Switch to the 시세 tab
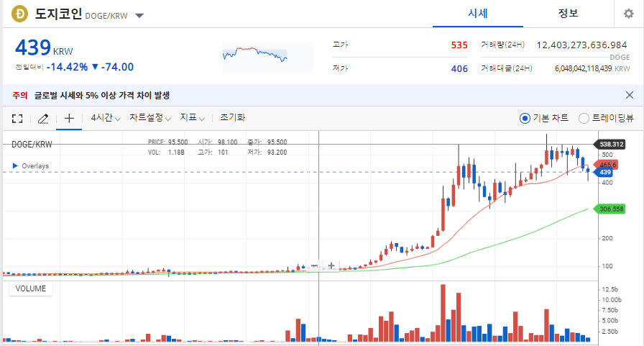644x346 pixels. pos(478,14)
